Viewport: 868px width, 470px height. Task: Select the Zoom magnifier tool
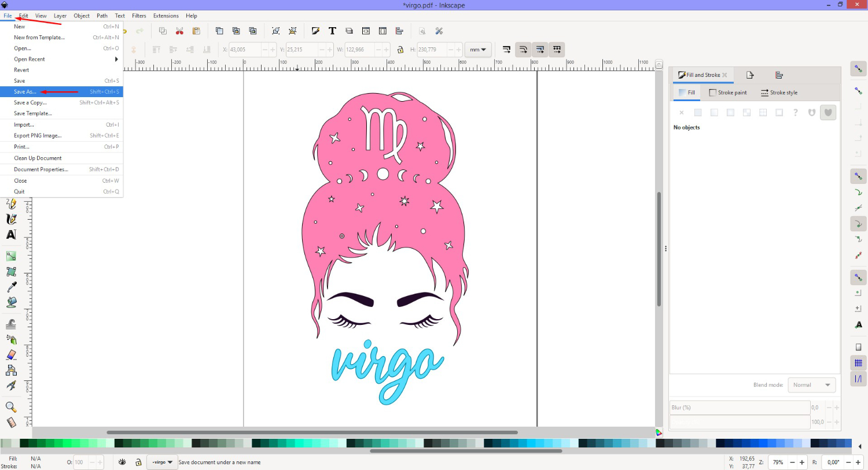pos(11,407)
